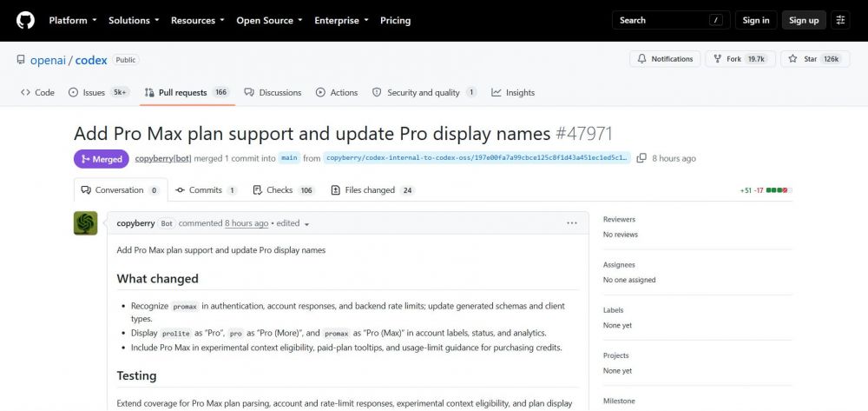Focus the Search field

[671, 21]
